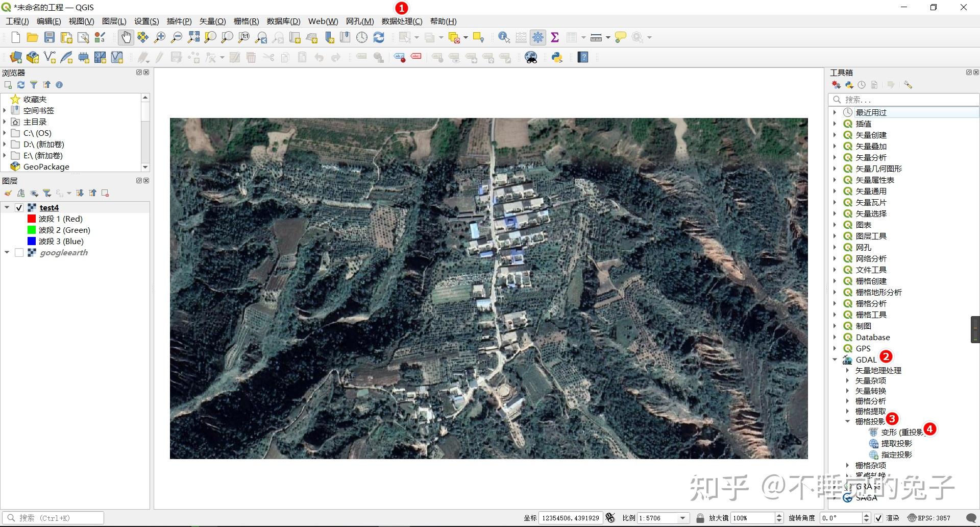Viewport: 980px width, 527px height.
Task: Toggle the test4 layer checkbox off
Action: coord(19,207)
